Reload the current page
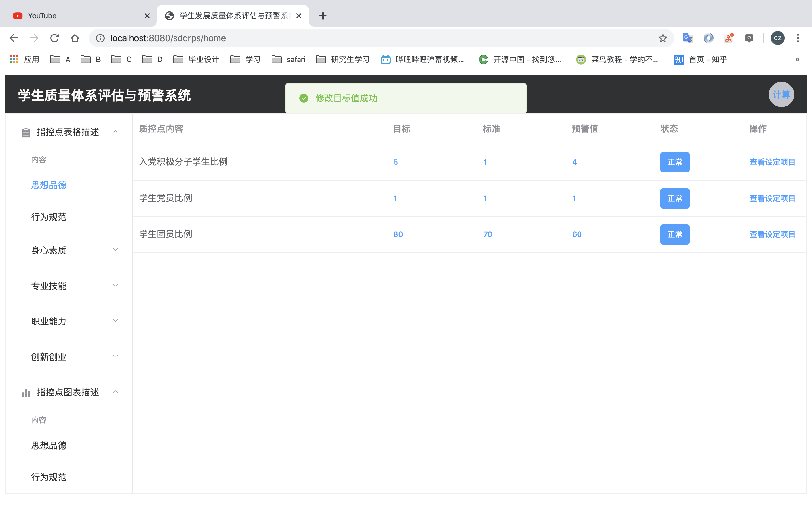Image resolution: width=812 pixels, height=507 pixels. [55, 38]
